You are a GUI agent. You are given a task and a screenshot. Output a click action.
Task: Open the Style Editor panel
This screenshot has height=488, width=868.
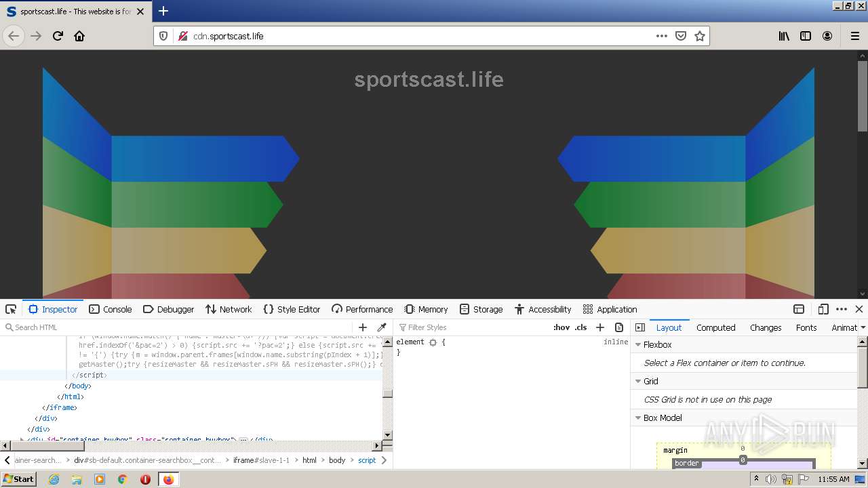click(x=292, y=309)
